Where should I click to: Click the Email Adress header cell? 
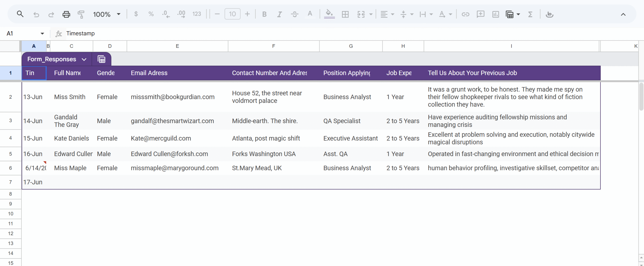coord(177,73)
